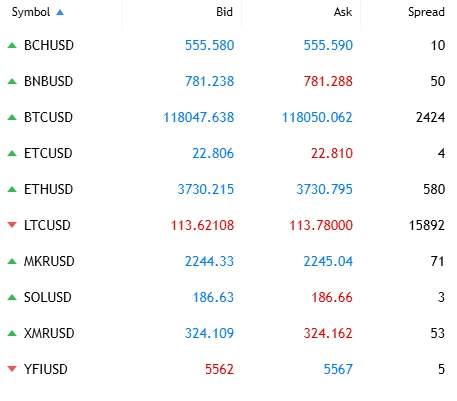Select the ETHUSD symbol row
Screen dimensions: 457x401
228,189
